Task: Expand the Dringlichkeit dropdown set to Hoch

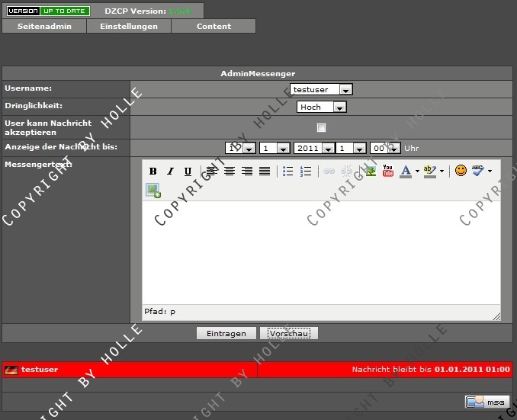Action: pos(321,107)
